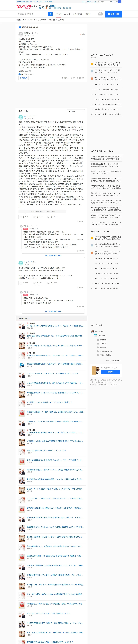Open 今、高１ですが、京都大学を目指しています question
138x644 pixels.
(x=55, y=326)
